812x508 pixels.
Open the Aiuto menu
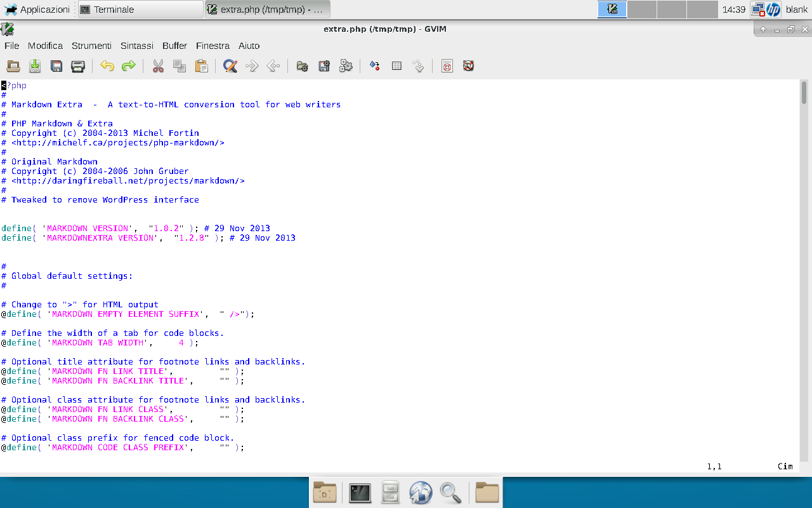click(x=249, y=46)
